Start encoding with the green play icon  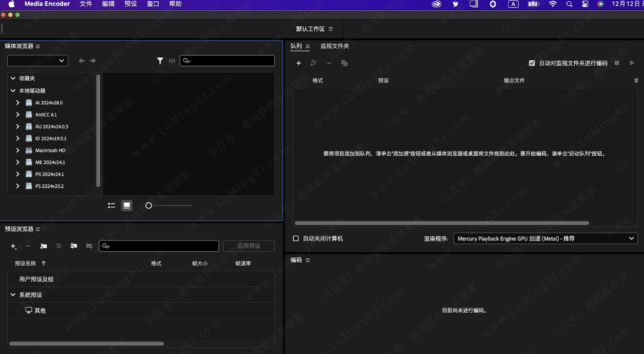tap(632, 63)
